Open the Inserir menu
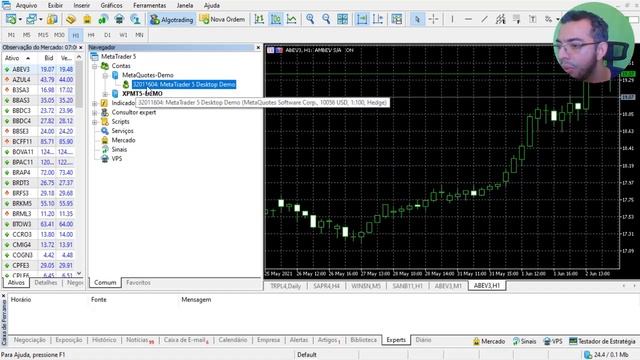 [82, 6]
